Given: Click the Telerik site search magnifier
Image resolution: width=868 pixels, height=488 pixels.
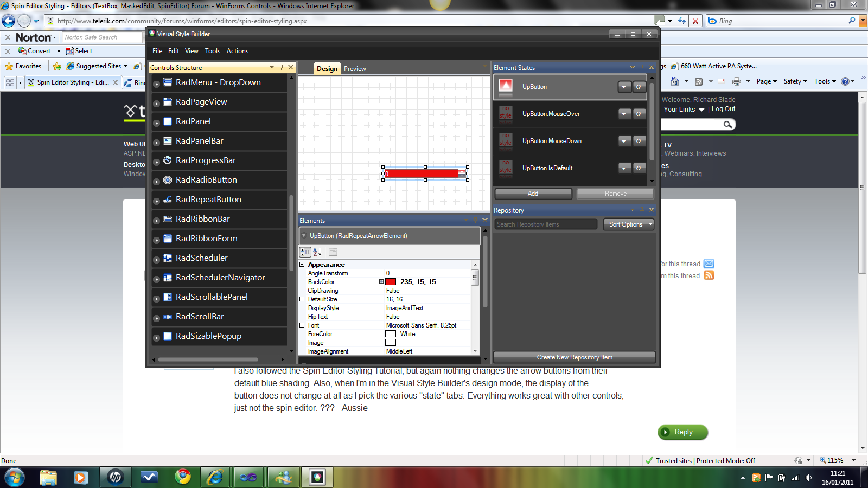Looking at the screenshot, I should [x=727, y=125].
